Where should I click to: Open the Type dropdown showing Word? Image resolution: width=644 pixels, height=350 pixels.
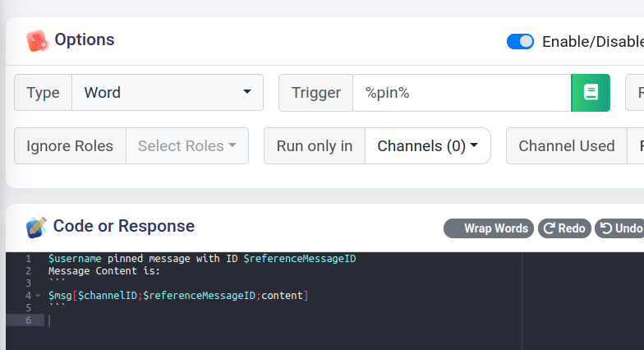(x=168, y=92)
